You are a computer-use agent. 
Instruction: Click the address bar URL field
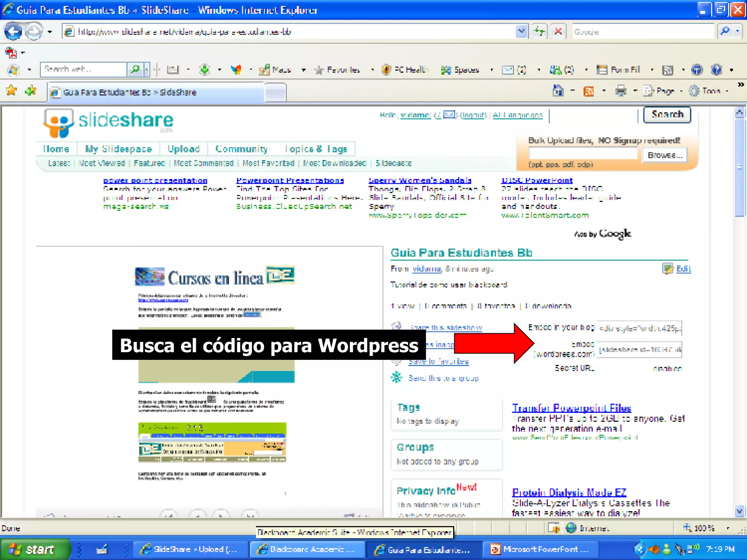tap(288, 32)
